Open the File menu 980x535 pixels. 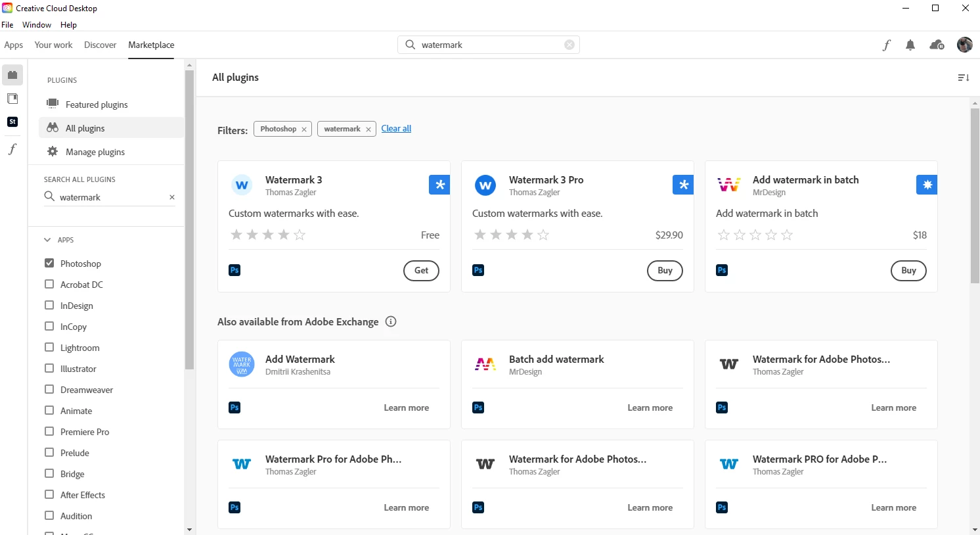[x=7, y=25]
